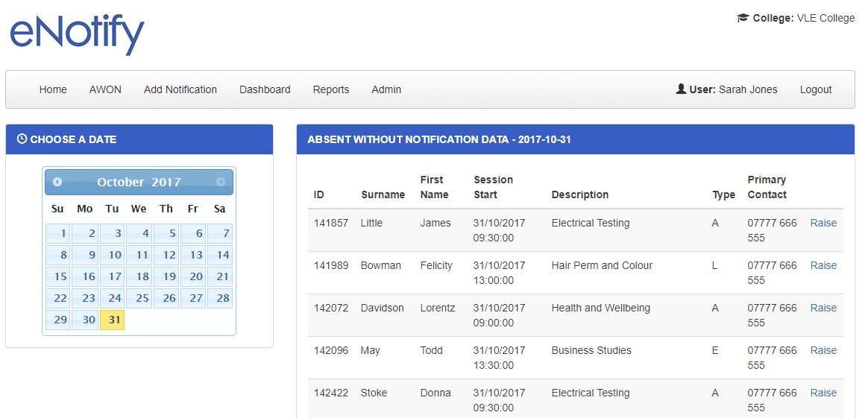Click the graduation cap College icon
The height and width of the screenshot is (418, 868).
point(743,18)
